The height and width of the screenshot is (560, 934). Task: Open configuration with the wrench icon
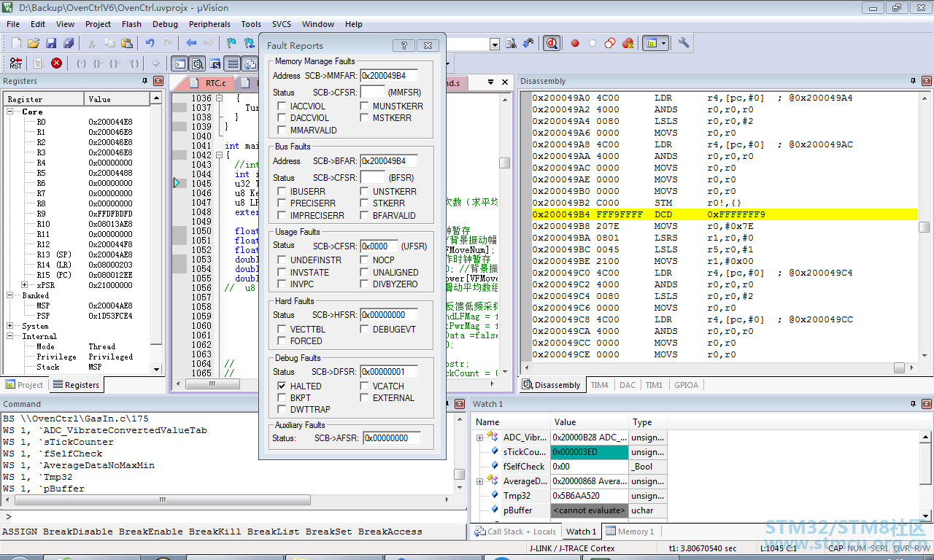pos(684,43)
